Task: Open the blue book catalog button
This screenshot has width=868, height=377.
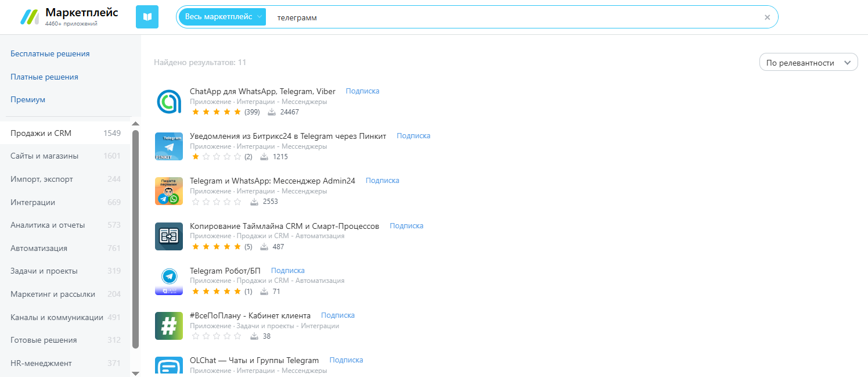Action: 147,17
